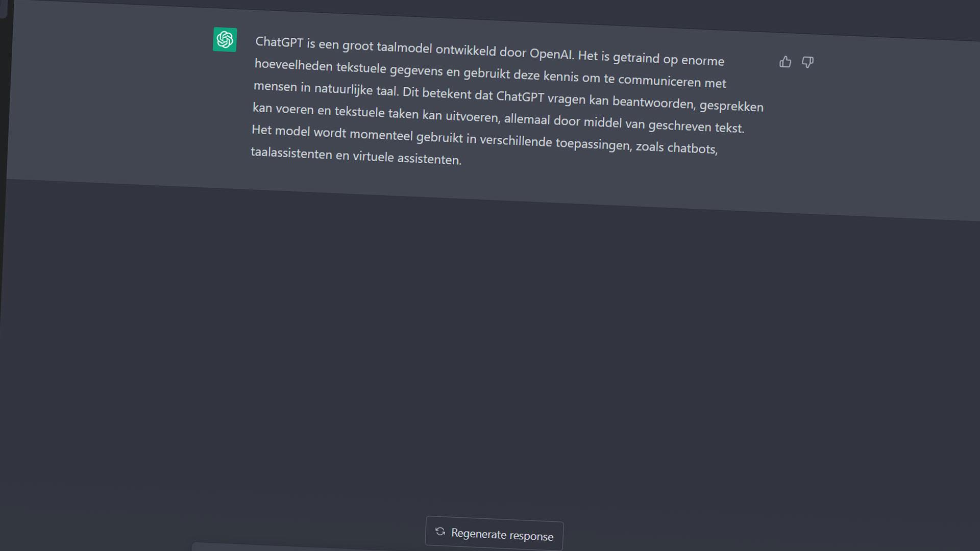This screenshot has width=980, height=551.
Task: Click the green ChatGPT logo avatar
Action: [225, 39]
